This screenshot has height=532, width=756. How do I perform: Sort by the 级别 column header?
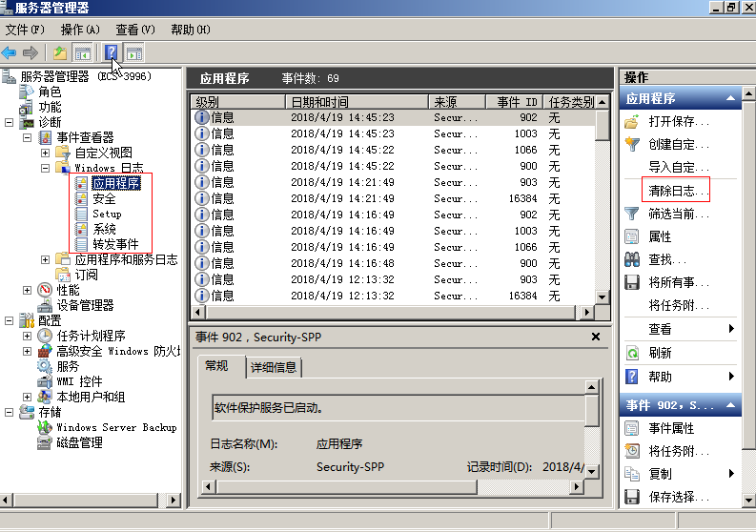click(x=238, y=102)
